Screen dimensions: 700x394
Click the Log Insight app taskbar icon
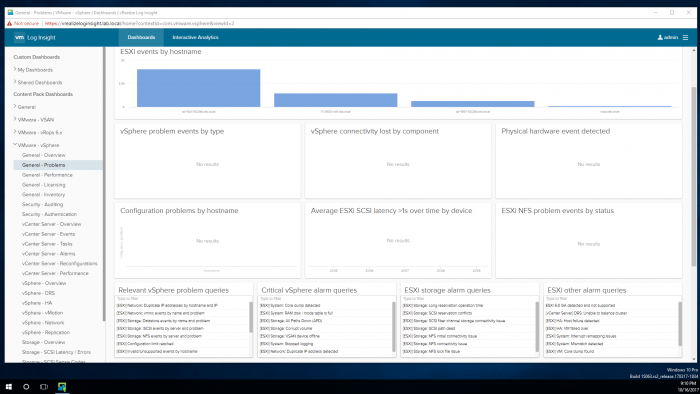coord(62,387)
